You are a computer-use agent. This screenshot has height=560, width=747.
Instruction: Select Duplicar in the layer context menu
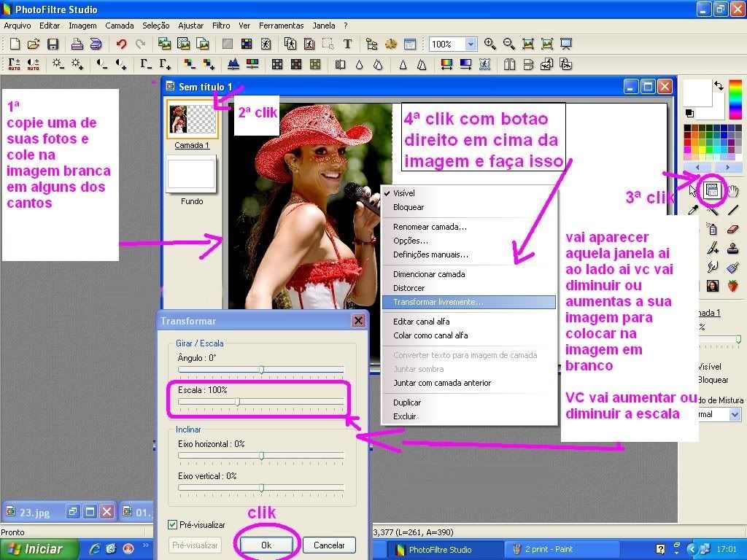407,402
